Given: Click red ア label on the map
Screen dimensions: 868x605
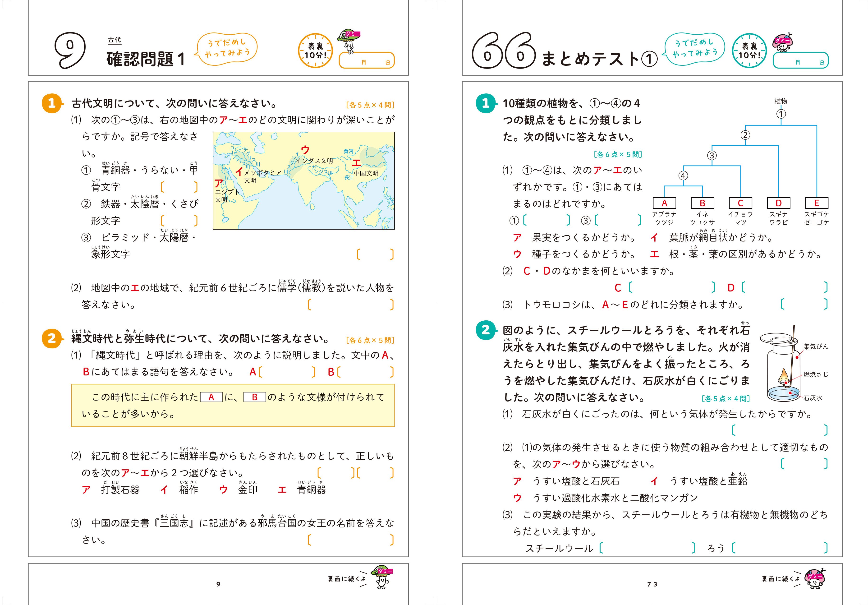Looking at the screenshot, I should pos(219,183).
